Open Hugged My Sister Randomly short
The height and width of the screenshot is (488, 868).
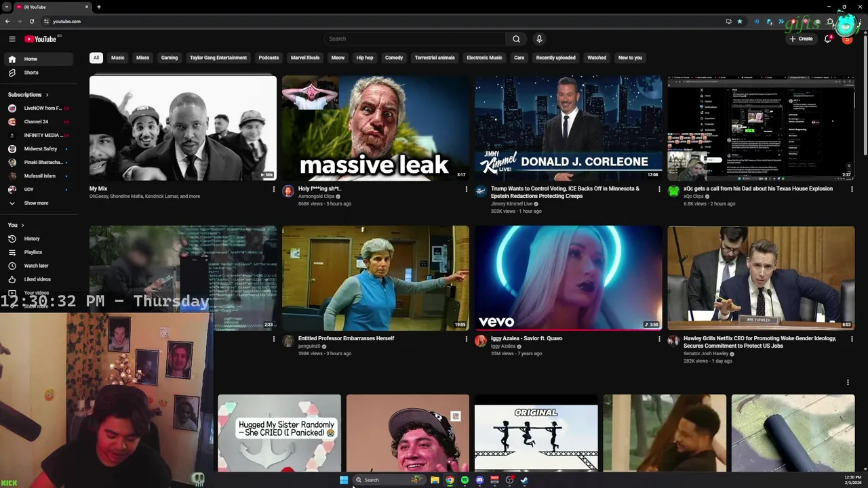[x=279, y=433]
